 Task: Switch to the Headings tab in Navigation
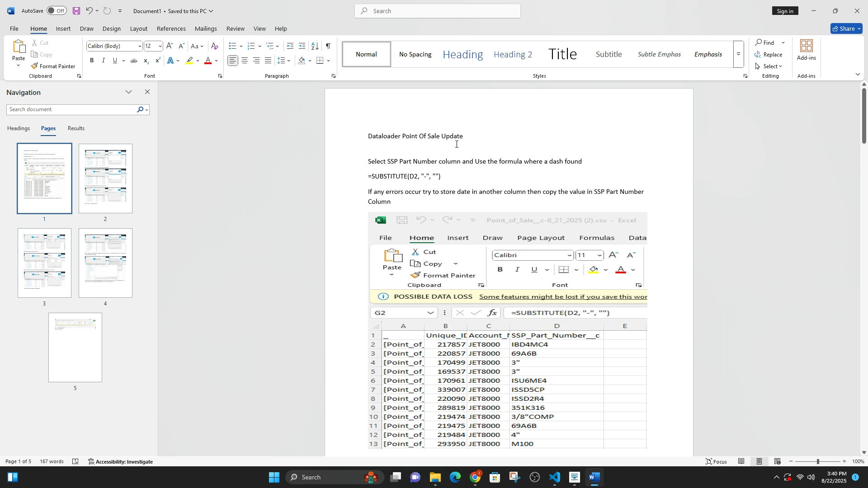point(19,128)
